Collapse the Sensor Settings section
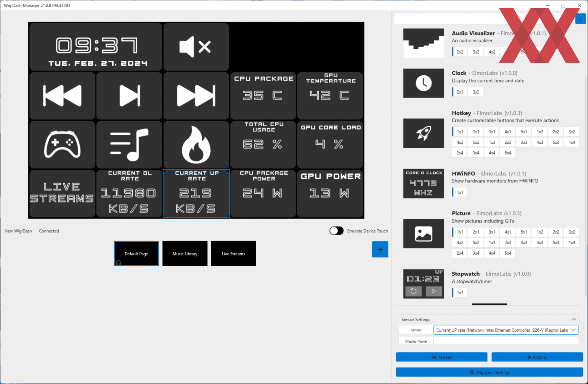Image resolution: width=588 pixels, height=384 pixels. (574, 319)
